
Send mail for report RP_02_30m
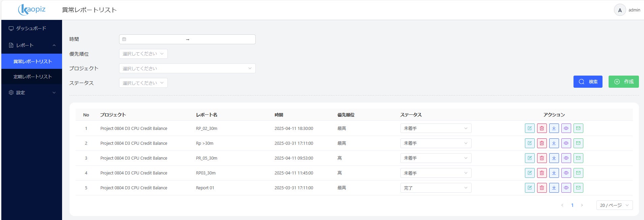pyautogui.click(x=578, y=128)
